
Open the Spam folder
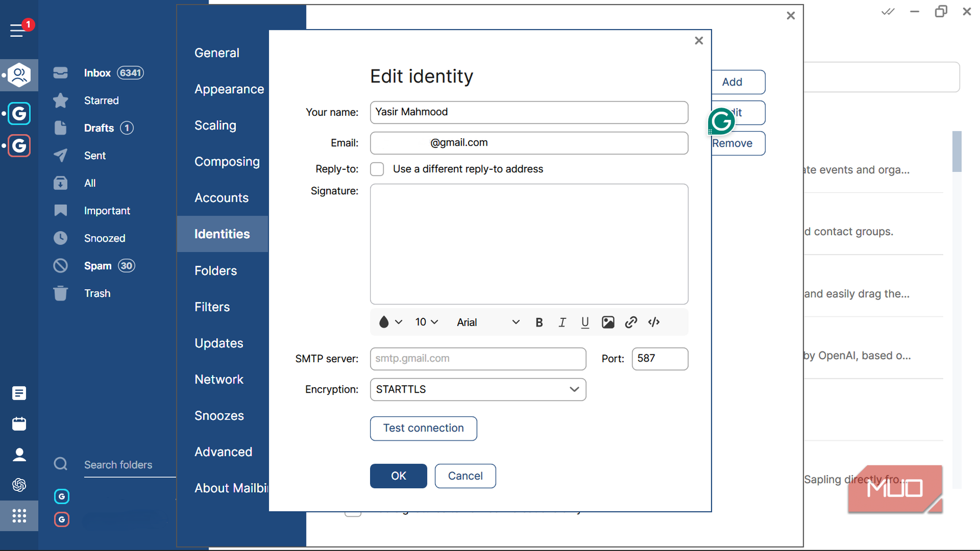(x=99, y=265)
